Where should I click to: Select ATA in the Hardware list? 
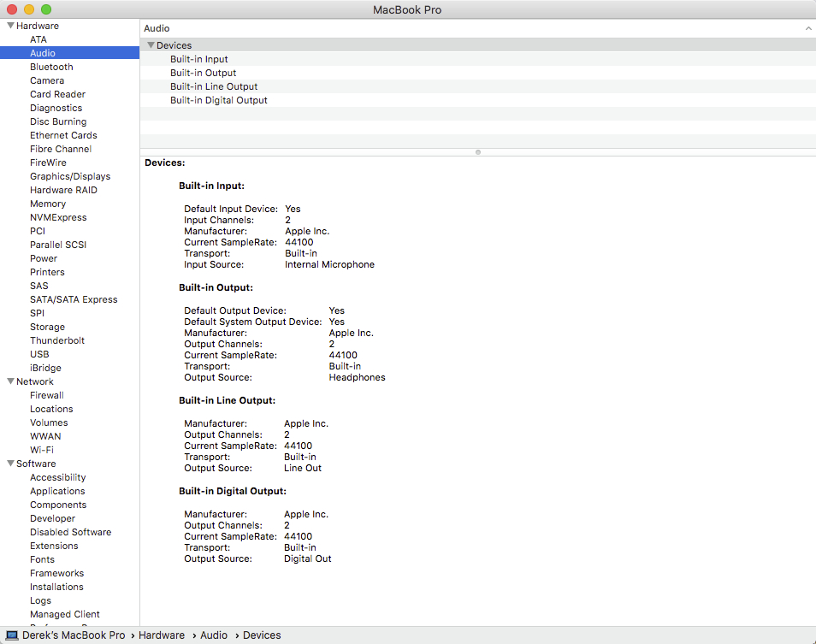[x=38, y=39]
